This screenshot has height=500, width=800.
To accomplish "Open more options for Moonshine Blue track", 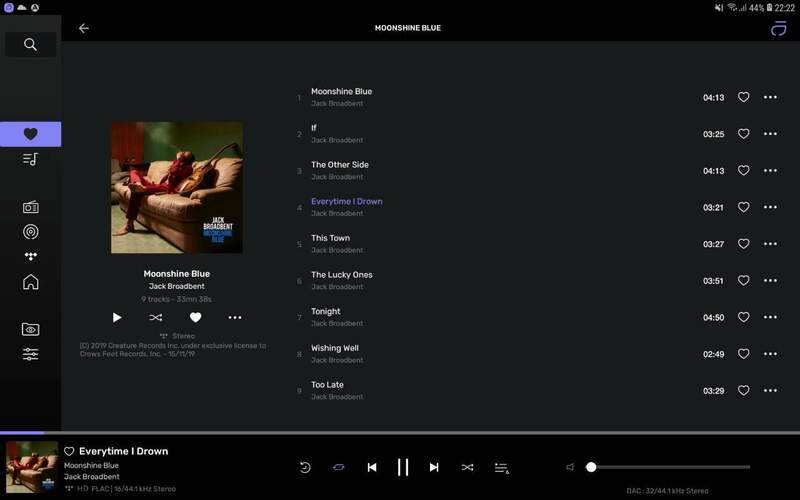I will (x=770, y=97).
